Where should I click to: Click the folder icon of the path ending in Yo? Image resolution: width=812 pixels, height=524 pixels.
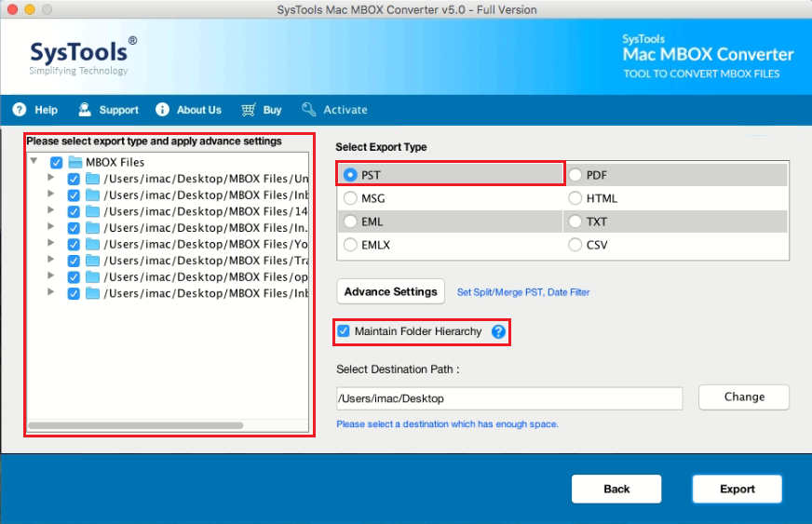93,245
